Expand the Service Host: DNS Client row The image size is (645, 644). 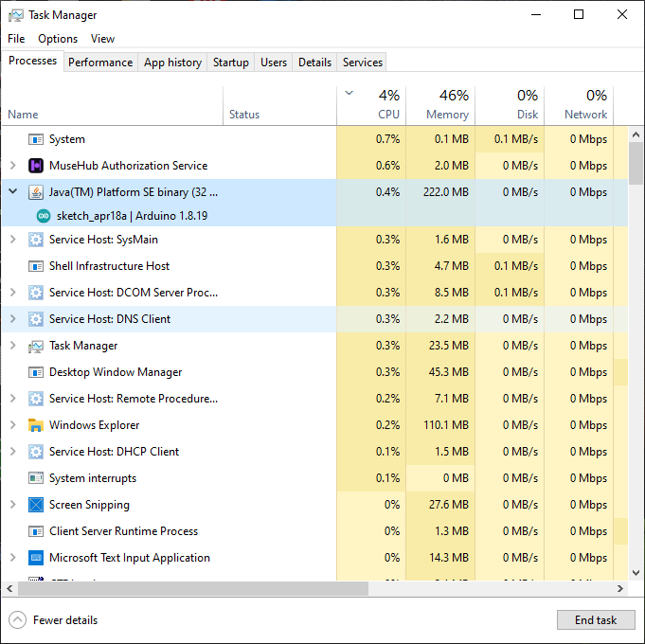[13, 319]
